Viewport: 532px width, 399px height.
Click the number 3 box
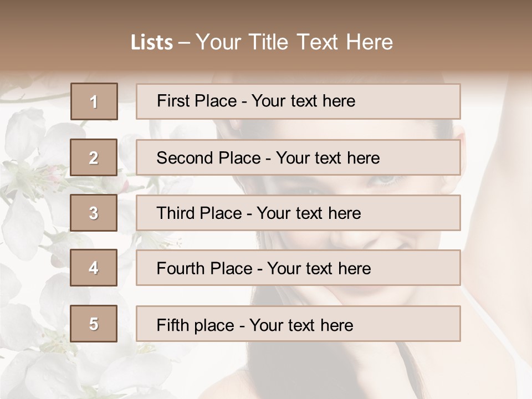94,213
